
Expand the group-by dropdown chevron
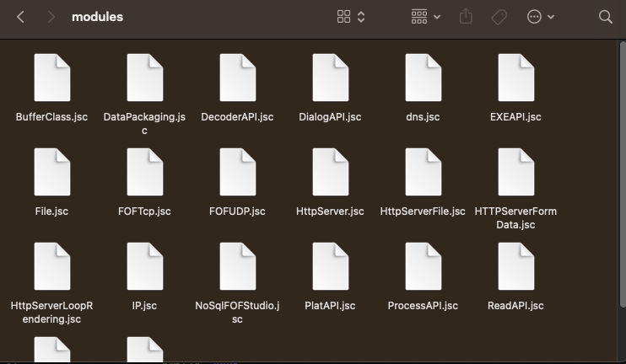point(437,17)
